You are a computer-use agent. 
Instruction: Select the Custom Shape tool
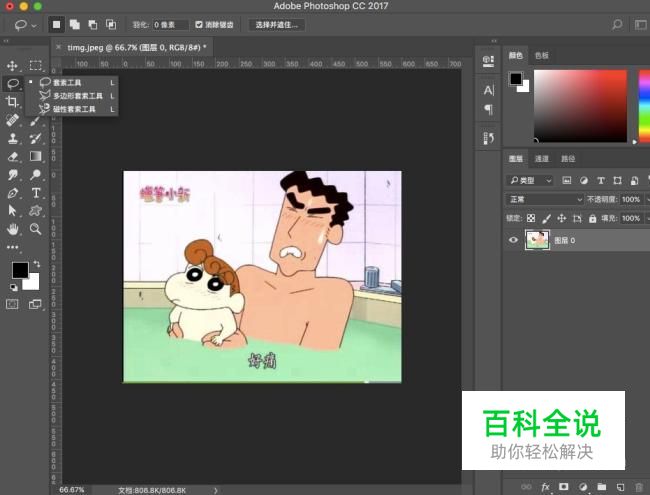pos(35,211)
